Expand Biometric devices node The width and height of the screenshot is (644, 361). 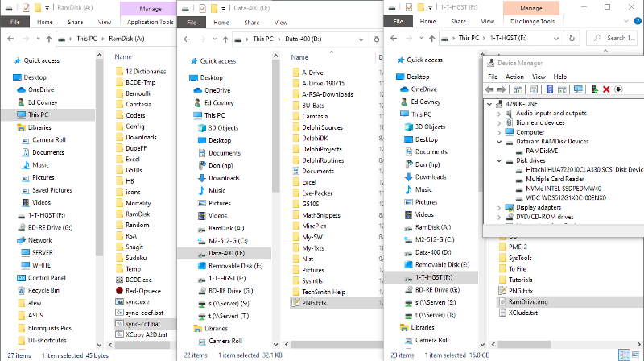pyautogui.click(x=499, y=123)
